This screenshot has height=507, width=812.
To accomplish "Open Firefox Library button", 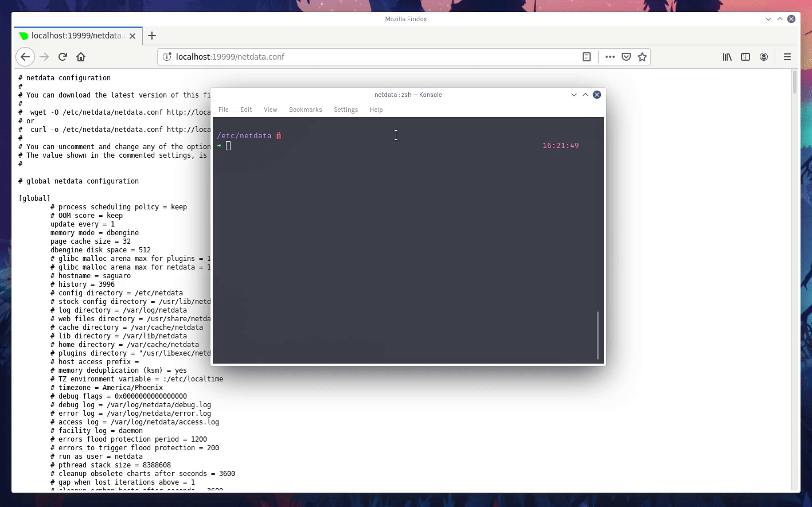I will (x=727, y=57).
